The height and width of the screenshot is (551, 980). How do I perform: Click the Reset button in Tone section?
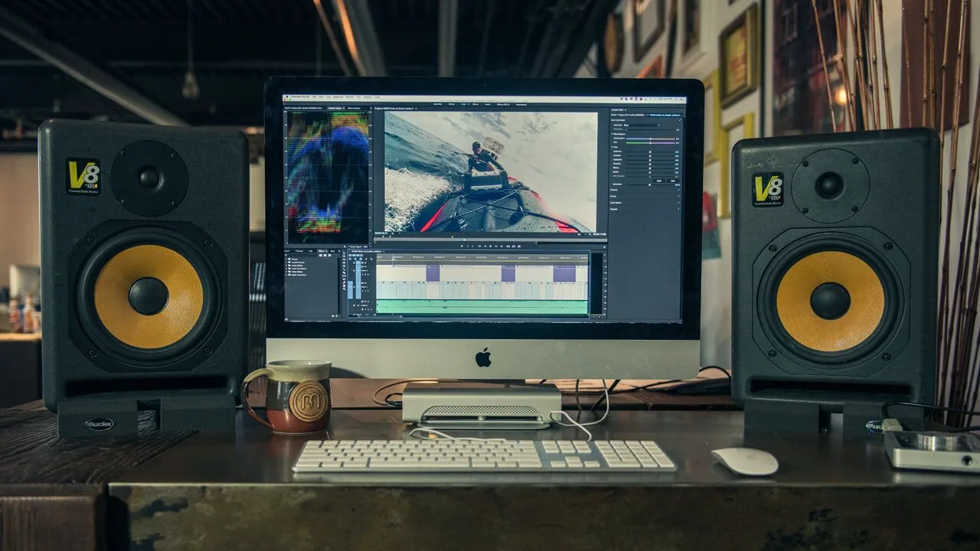point(660,181)
